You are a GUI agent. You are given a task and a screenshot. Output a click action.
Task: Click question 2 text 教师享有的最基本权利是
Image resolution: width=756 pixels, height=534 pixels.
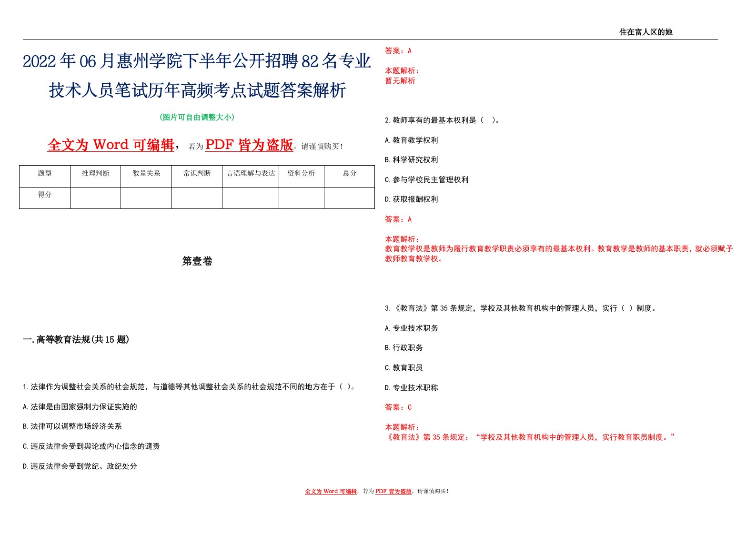pyautogui.click(x=443, y=120)
